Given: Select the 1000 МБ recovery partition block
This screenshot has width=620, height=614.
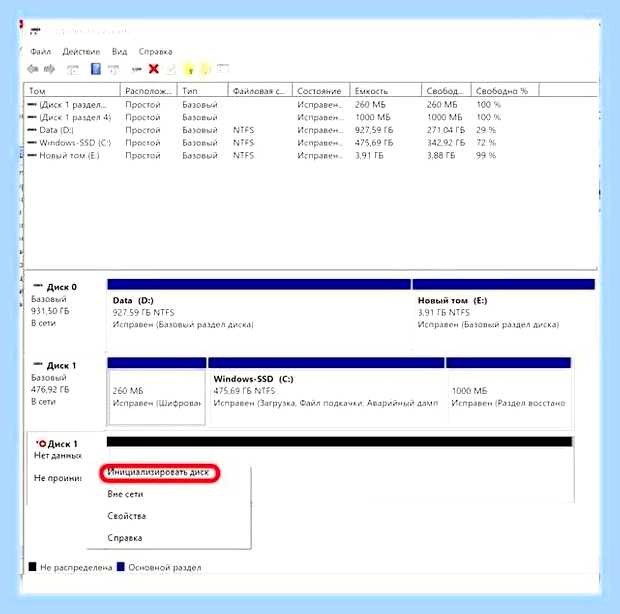Looking at the screenshot, I should pyautogui.click(x=509, y=391).
